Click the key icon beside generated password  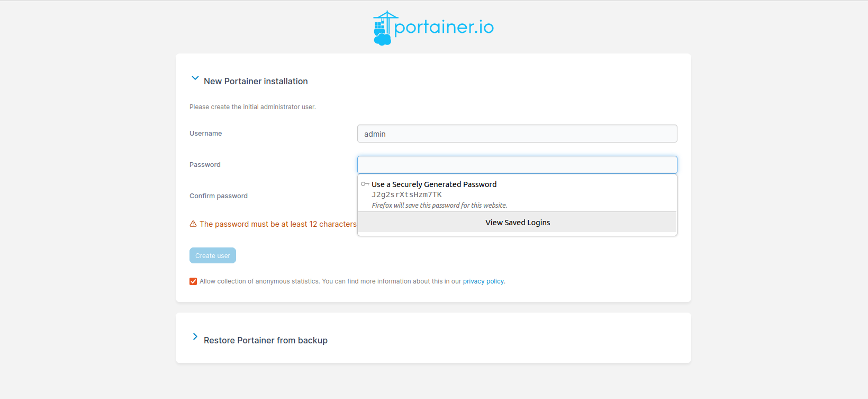(x=365, y=184)
